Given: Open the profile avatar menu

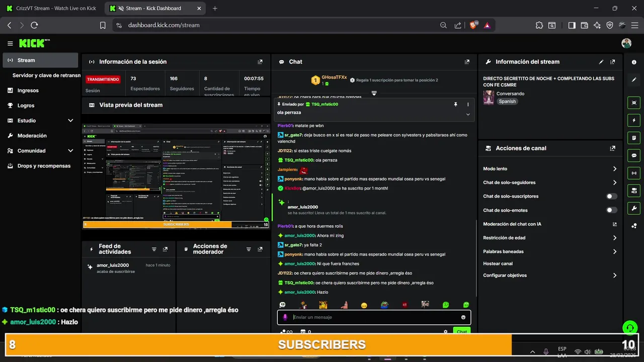Looking at the screenshot, I should tap(626, 43).
